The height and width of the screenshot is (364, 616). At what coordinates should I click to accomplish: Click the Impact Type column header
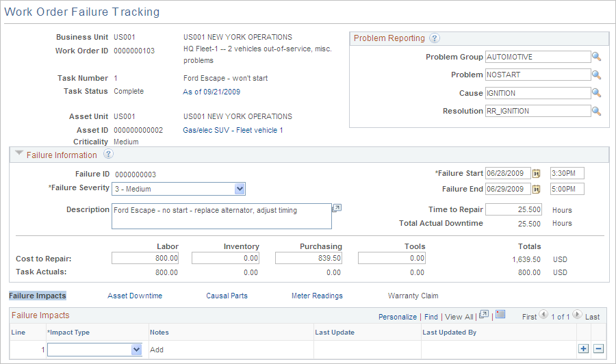(x=68, y=333)
